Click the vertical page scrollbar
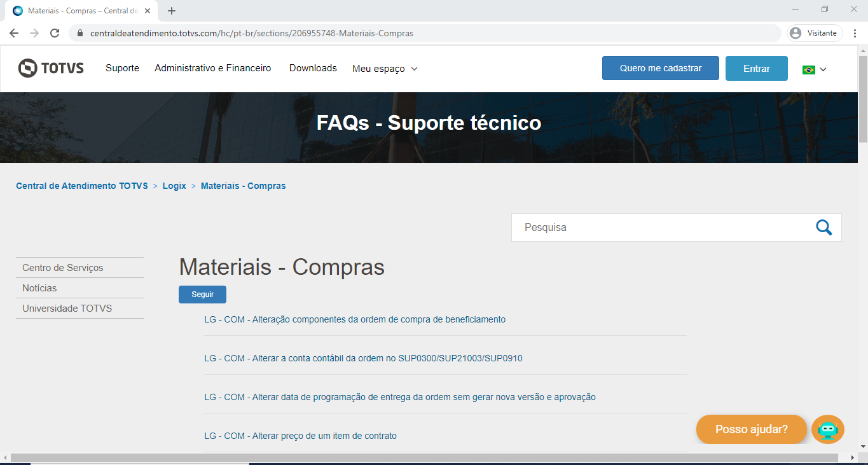The width and height of the screenshot is (868, 465). point(863,99)
